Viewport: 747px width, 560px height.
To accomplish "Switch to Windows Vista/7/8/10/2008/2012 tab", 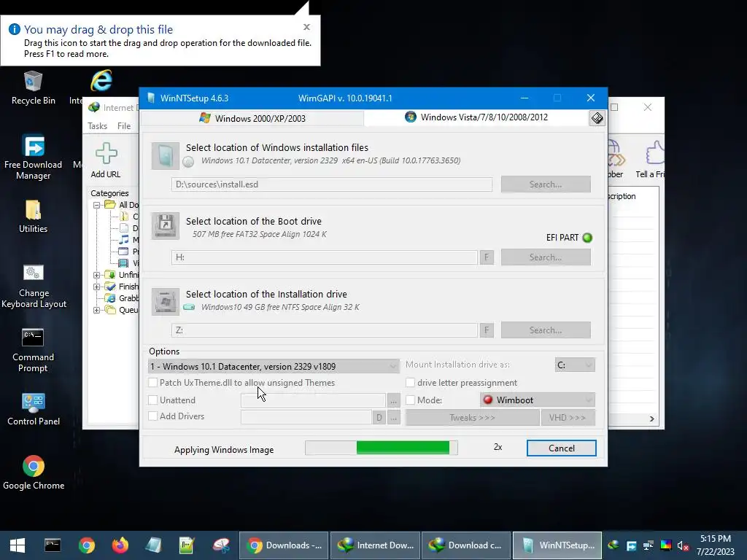I will click(x=476, y=117).
